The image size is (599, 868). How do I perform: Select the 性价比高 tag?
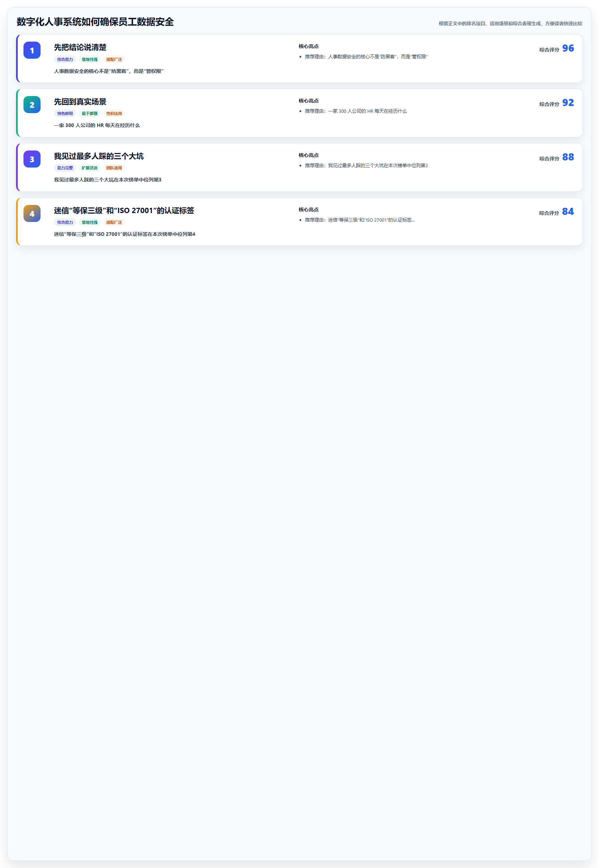click(x=114, y=114)
